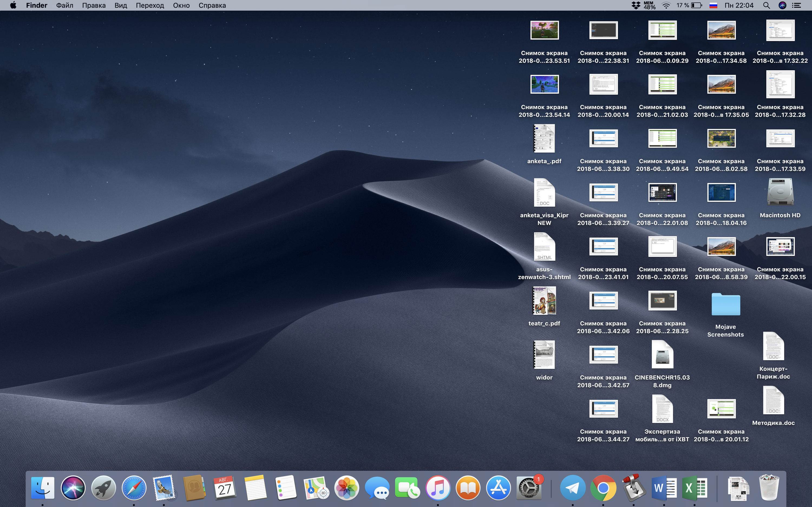Open the Файл menu
This screenshot has height=507, width=812.
(64, 5)
